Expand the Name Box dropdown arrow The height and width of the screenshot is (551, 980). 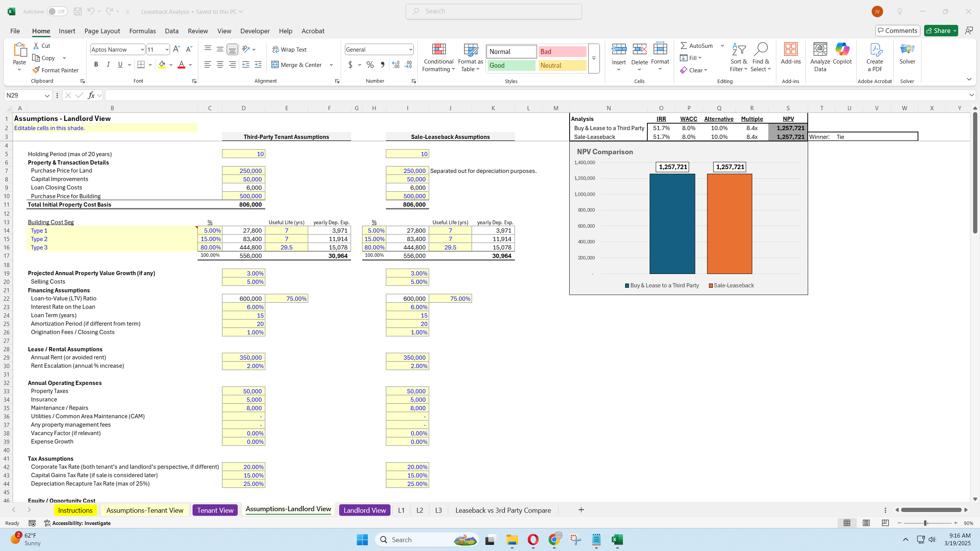[x=47, y=95]
